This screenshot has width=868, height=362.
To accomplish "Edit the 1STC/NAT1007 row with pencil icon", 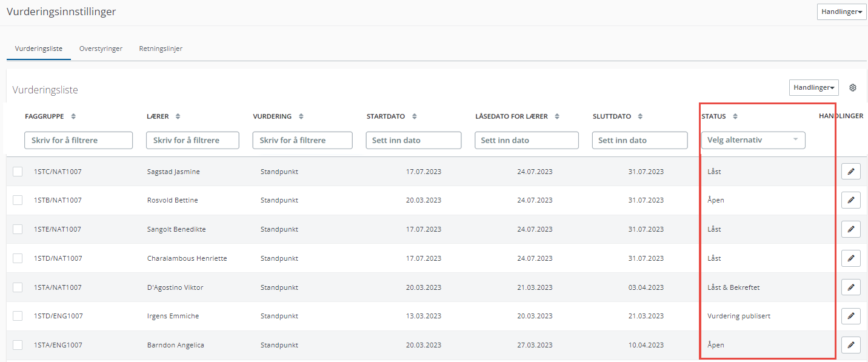I will 851,172.
